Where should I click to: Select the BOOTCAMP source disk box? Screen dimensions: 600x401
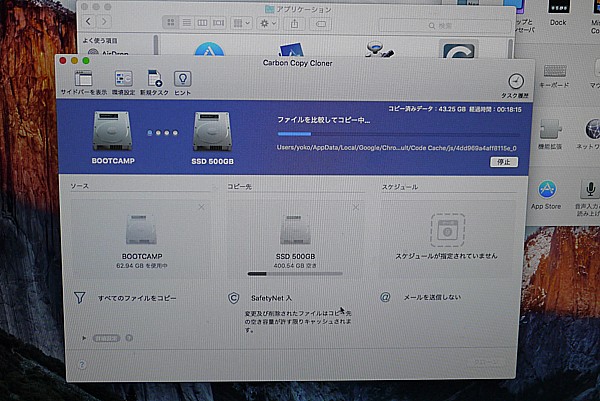click(140, 240)
